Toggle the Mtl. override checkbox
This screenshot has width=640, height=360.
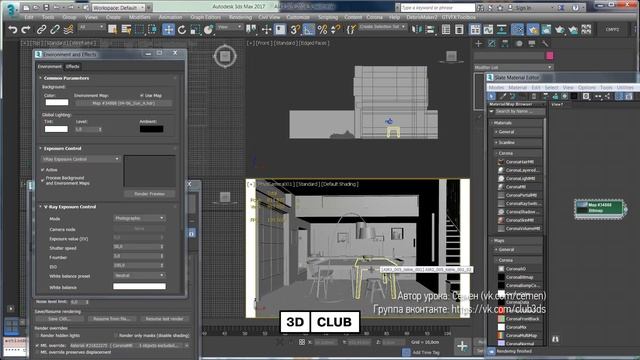[x=37, y=345]
